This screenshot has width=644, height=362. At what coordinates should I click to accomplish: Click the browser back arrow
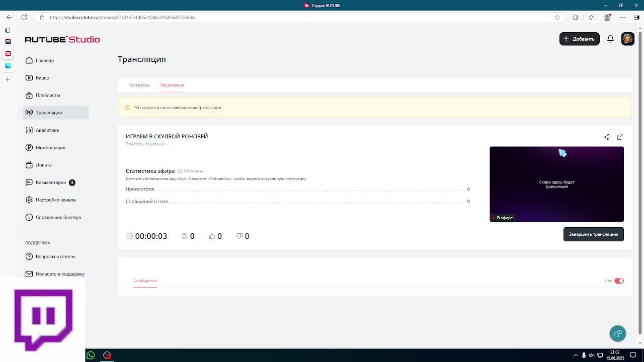[x=9, y=18]
